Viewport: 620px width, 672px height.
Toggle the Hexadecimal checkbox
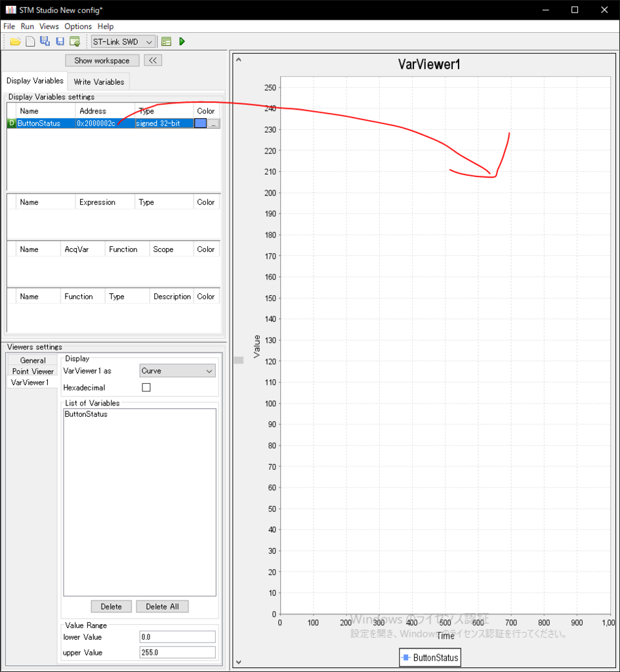click(146, 387)
